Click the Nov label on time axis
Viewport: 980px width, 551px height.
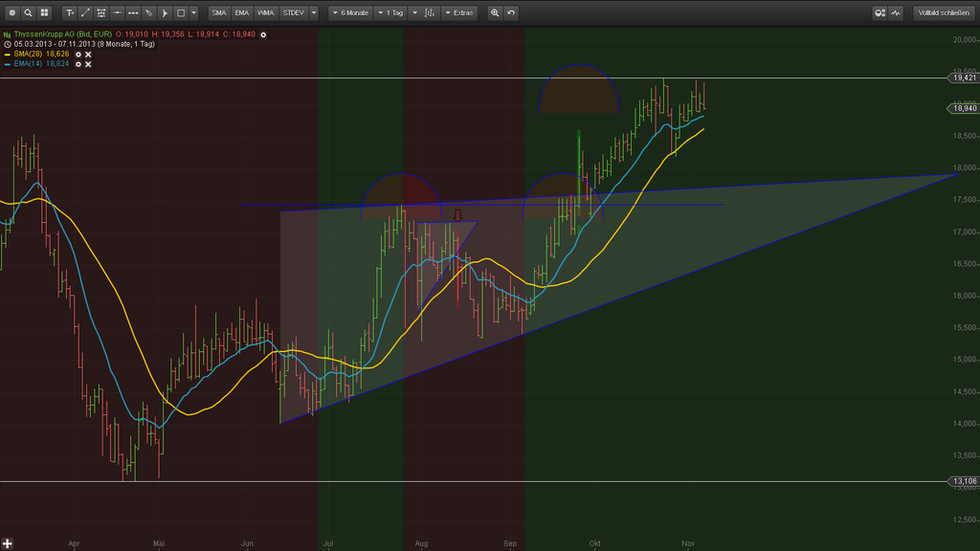(x=688, y=543)
